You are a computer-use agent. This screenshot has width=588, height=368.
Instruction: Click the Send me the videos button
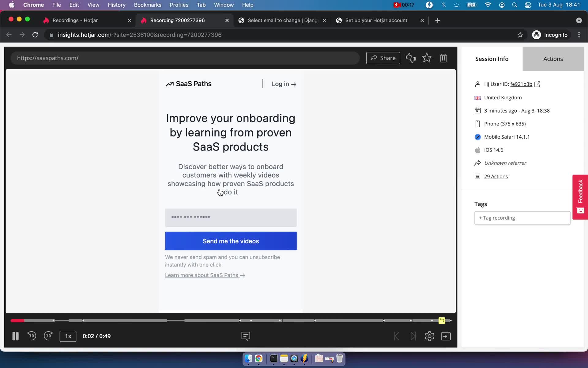[231, 241]
